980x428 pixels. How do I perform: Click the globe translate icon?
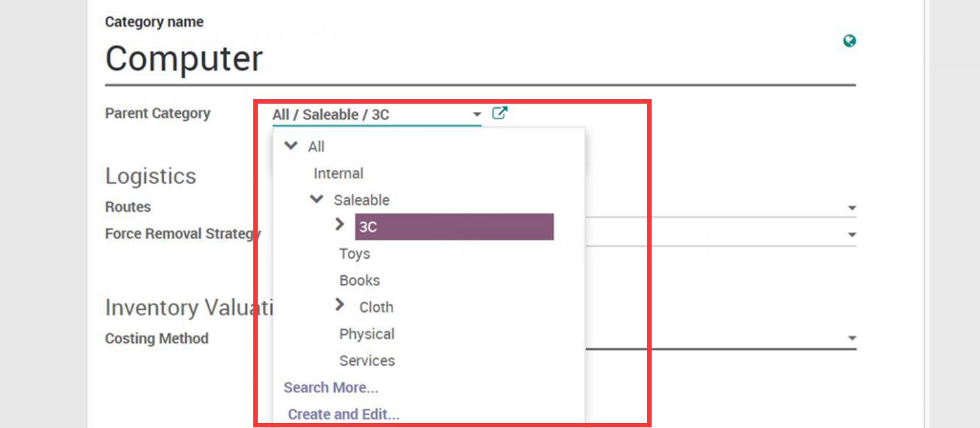(x=849, y=41)
